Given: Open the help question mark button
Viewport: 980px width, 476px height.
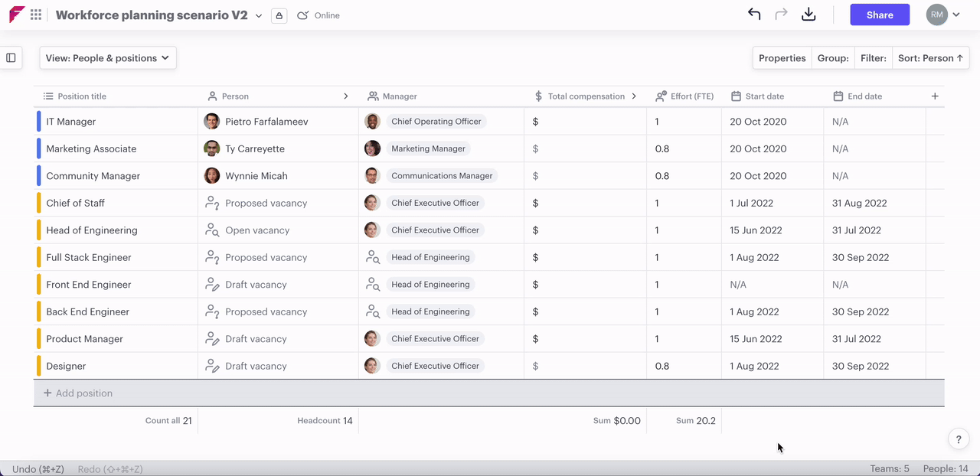Looking at the screenshot, I should (959, 439).
